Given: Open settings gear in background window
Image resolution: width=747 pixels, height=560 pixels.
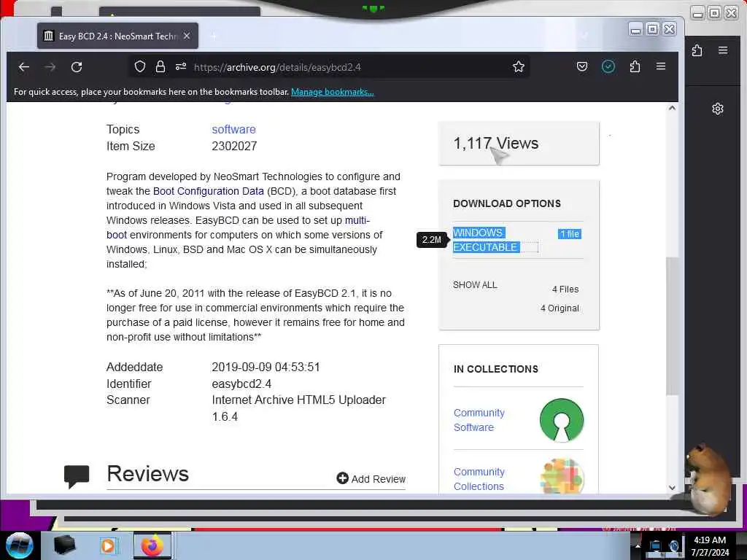Looking at the screenshot, I should click(718, 109).
